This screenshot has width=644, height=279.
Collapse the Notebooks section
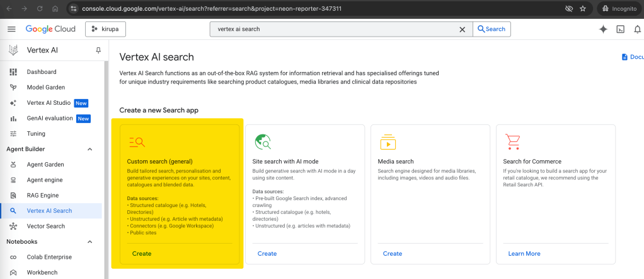(89, 242)
